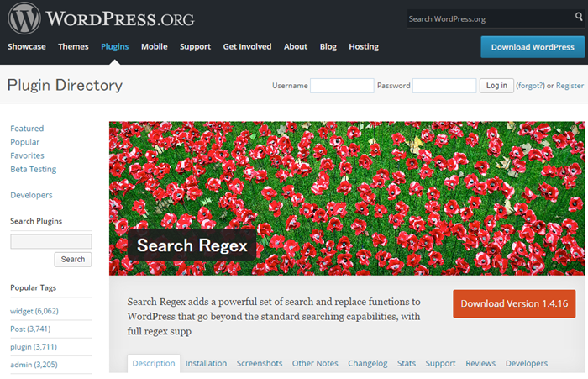
Task: Open the Blog navigation item
Action: (x=328, y=46)
